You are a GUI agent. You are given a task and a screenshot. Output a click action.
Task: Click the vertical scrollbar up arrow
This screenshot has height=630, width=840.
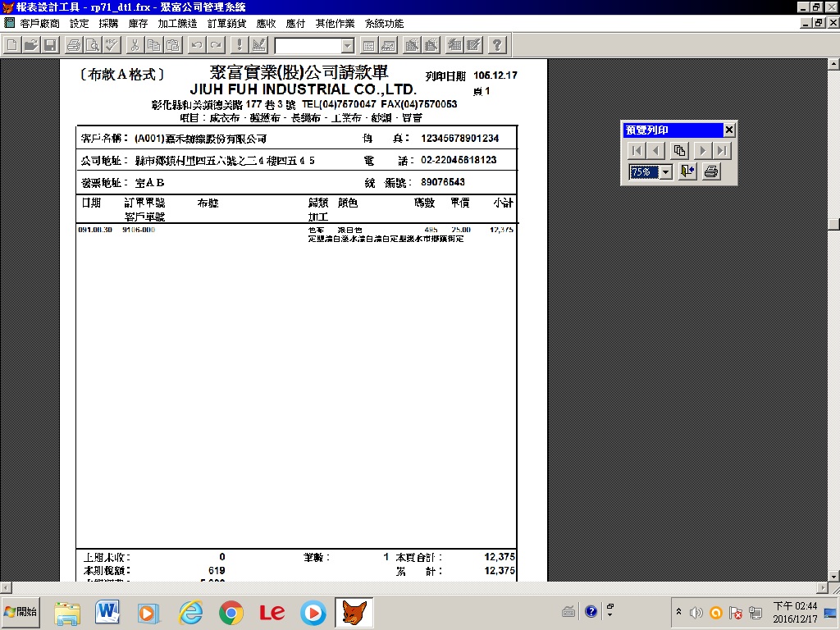[833, 64]
